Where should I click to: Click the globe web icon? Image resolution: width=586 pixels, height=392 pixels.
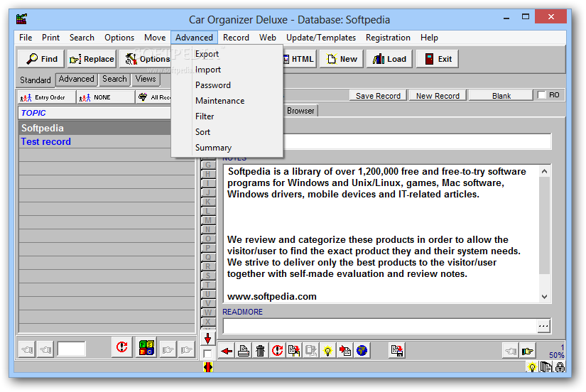tap(362, 351)
